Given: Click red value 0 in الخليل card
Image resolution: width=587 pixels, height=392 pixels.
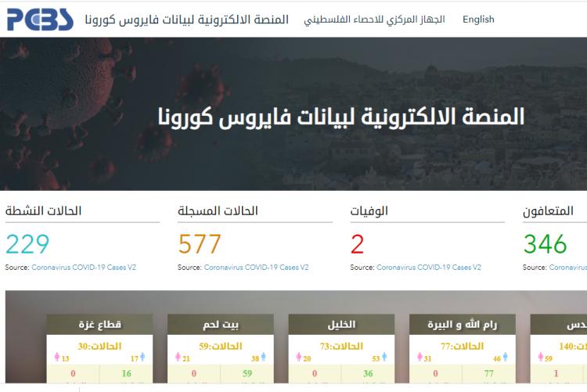Looking at the screenshot, I should pos(315,373).
